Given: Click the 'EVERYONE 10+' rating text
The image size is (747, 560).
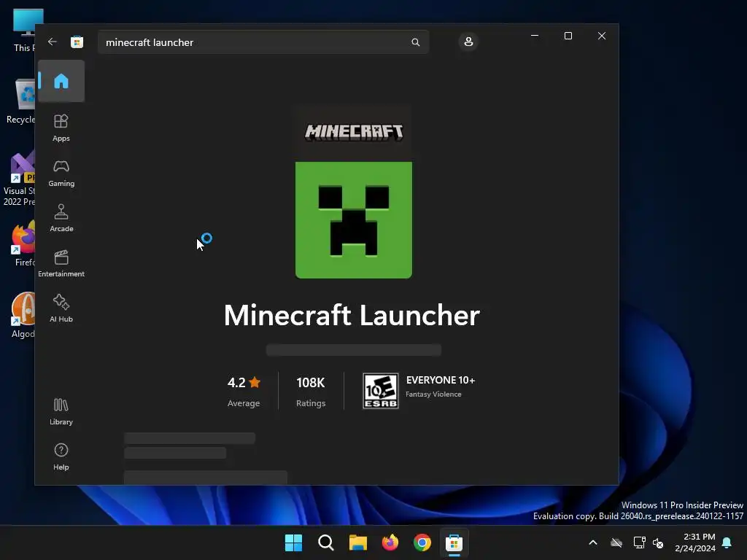Looking at the screenshot, I should click(x=440, y=381).
